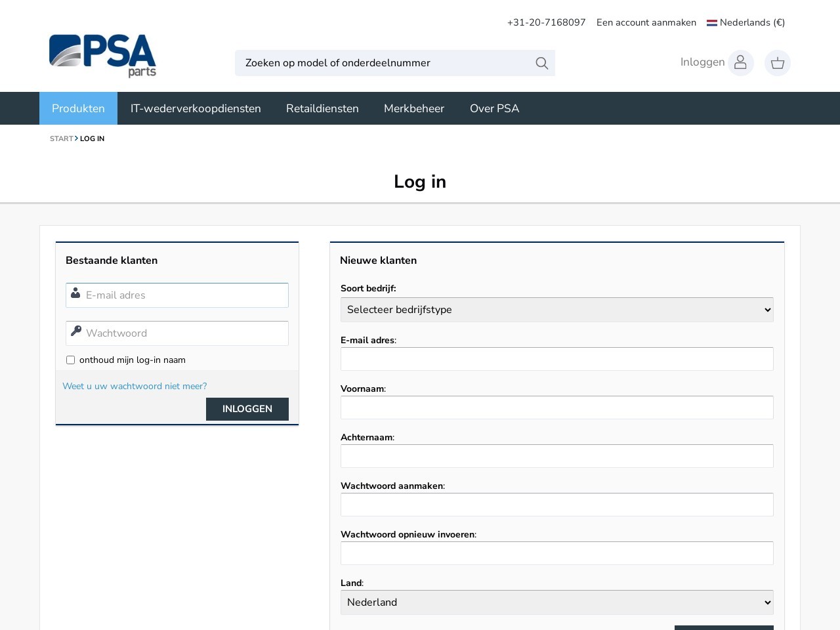This screenshot has width=840, height=630.
Task: Open the shopping basket icon
Action: pyautogui.click(x=778, y=63)
